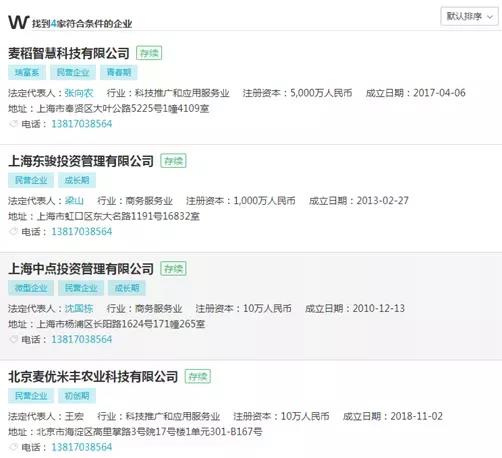Screen dimensions: 502x458
Task: Select 民营企业 tag under 北京麦优米丰农业科技
Action: pos(31,396)
